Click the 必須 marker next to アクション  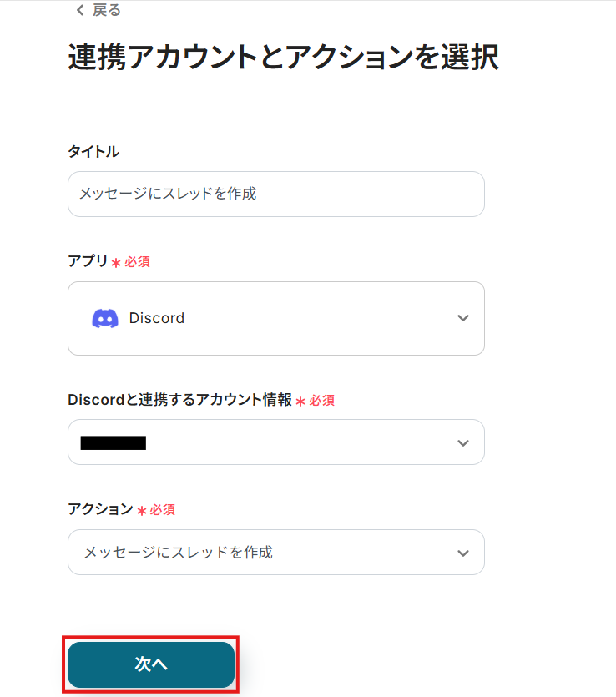coord(162,510)
